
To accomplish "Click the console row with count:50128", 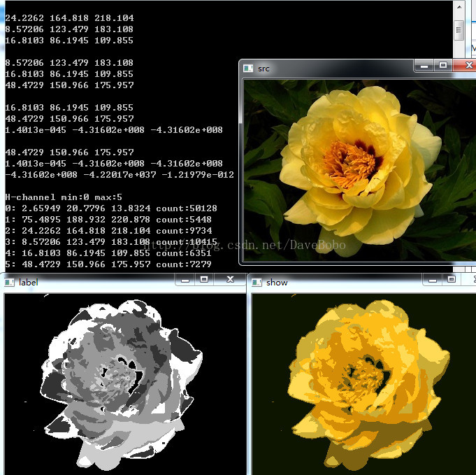I will (111, 208).
